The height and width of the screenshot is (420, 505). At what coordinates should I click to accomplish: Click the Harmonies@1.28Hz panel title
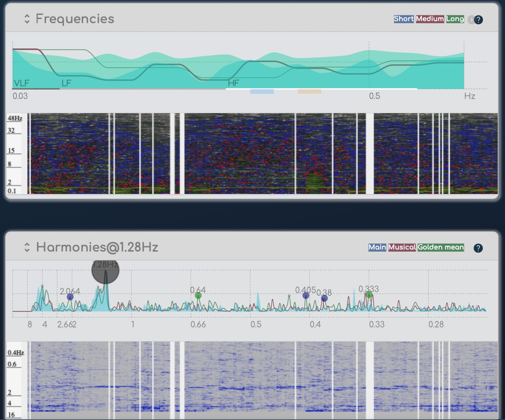click(97, 247)
